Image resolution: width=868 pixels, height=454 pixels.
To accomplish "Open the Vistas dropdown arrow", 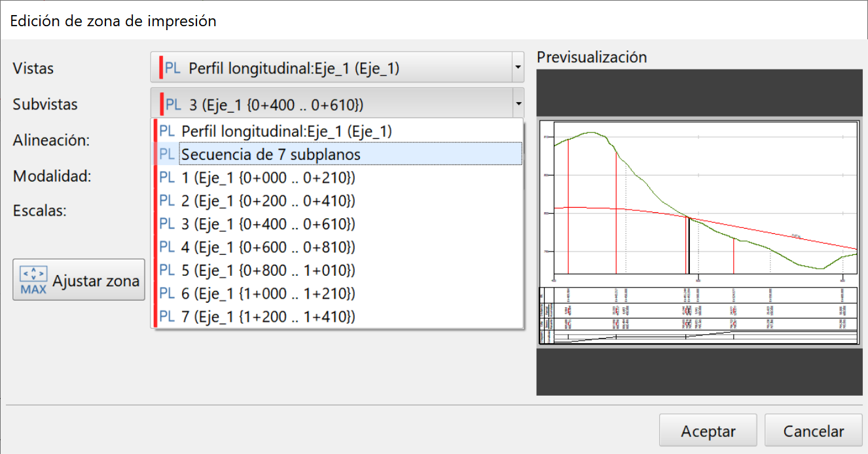I will click(x=517, y=67).
